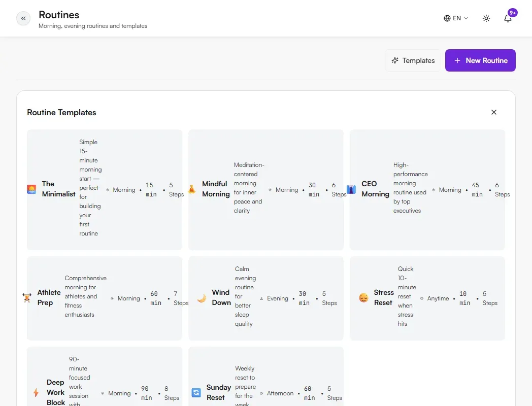Open notifications via the bell icon
Image resolution: width=532 pixels, height=406 pixels.
[508, 18]
